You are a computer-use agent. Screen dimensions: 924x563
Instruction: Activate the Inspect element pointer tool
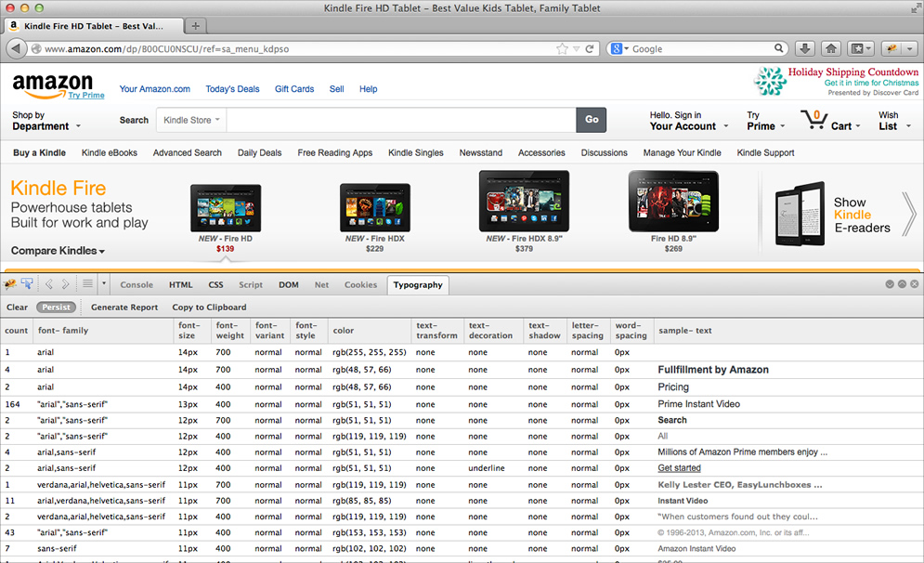(27, 284)
